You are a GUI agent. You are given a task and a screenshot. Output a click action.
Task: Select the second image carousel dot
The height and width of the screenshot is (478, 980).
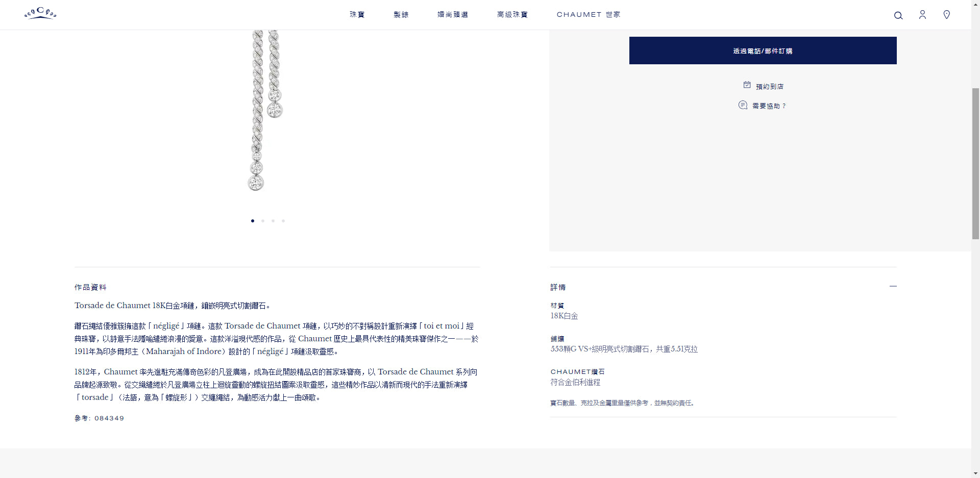coord(263,221)
